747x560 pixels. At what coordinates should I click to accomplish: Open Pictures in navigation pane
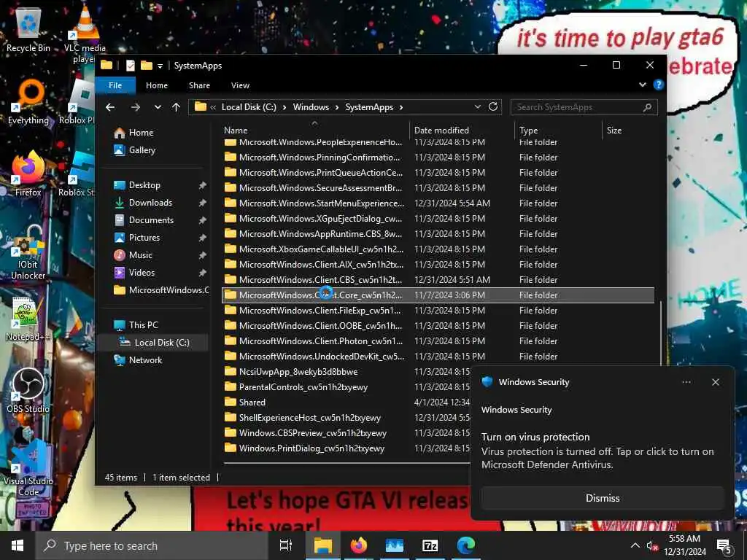coord(144,237)
